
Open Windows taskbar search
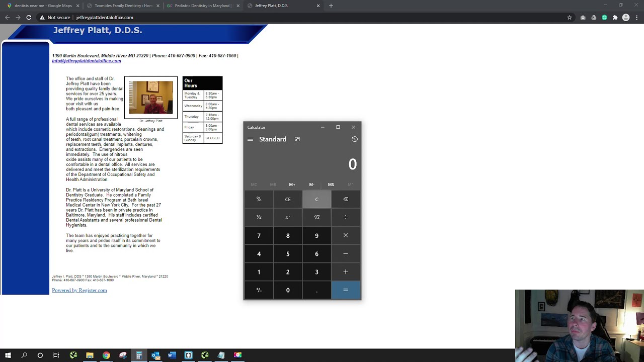pos(24,355)
